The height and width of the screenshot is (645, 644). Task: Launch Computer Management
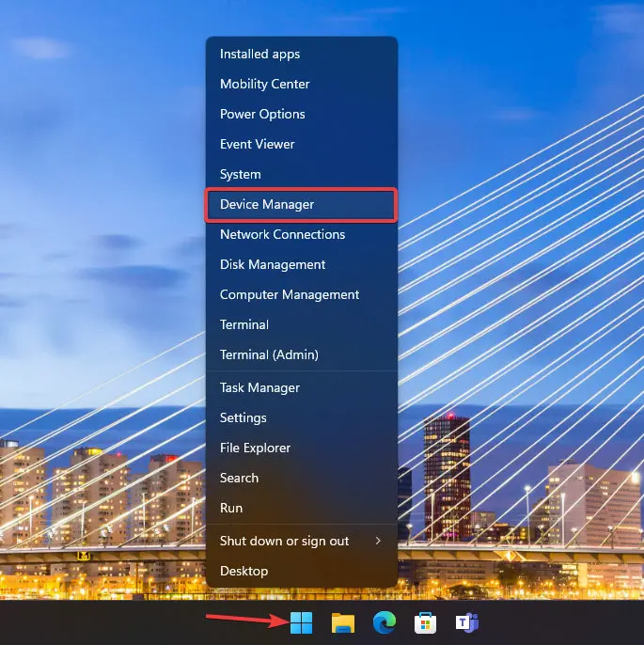tap(290, 294)
